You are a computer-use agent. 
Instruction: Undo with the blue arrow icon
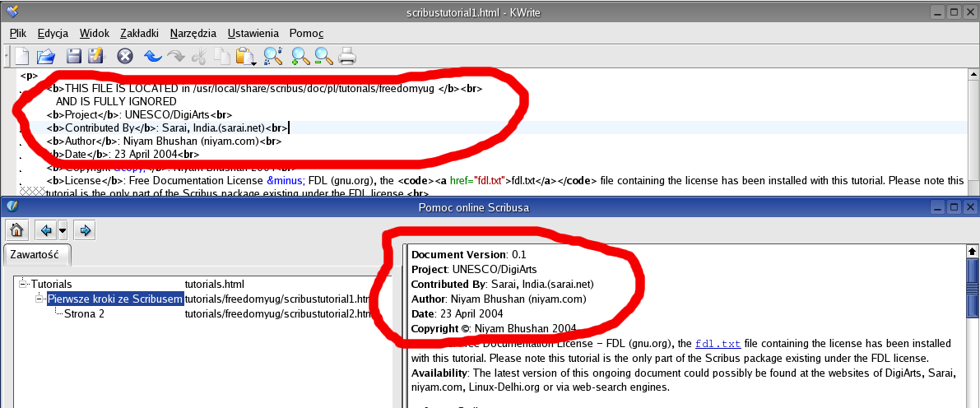click(x=152, y=56)
